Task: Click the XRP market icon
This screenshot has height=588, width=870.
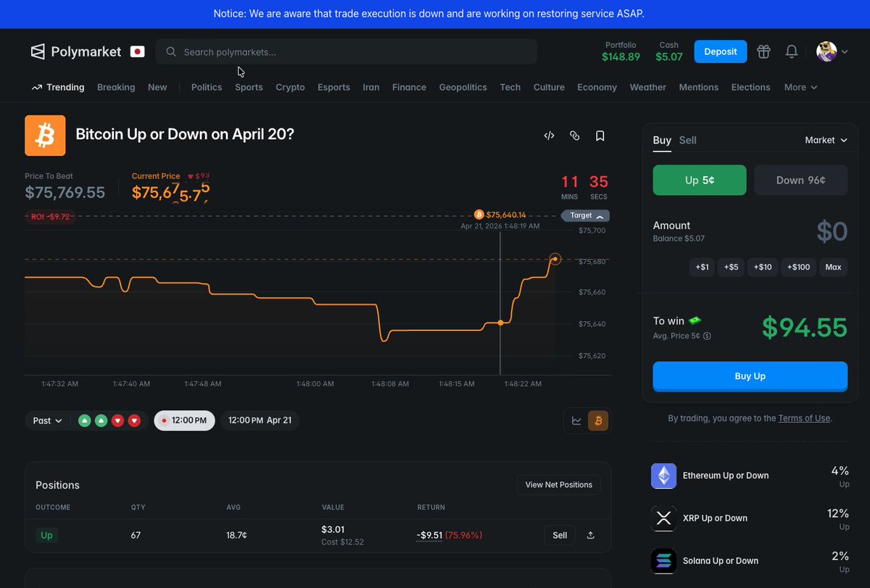Action: click(663, 518)
